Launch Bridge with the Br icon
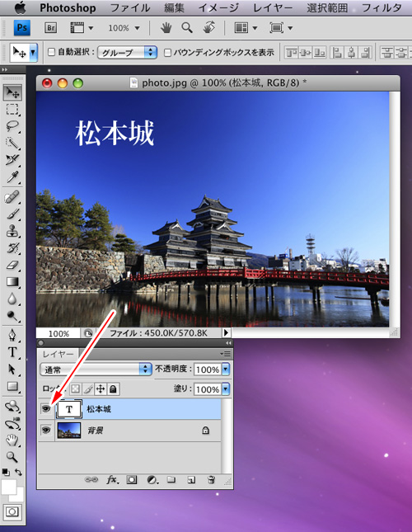Viewport: 412px width, 532px height. [51, 28]
